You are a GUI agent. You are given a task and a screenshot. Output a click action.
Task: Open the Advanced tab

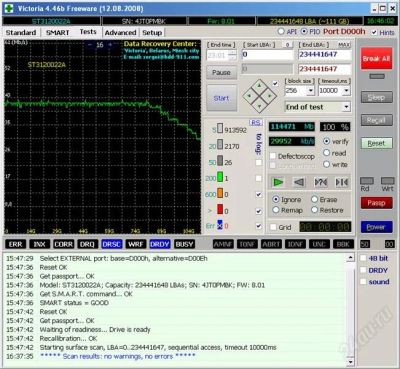tap(120, 32)
